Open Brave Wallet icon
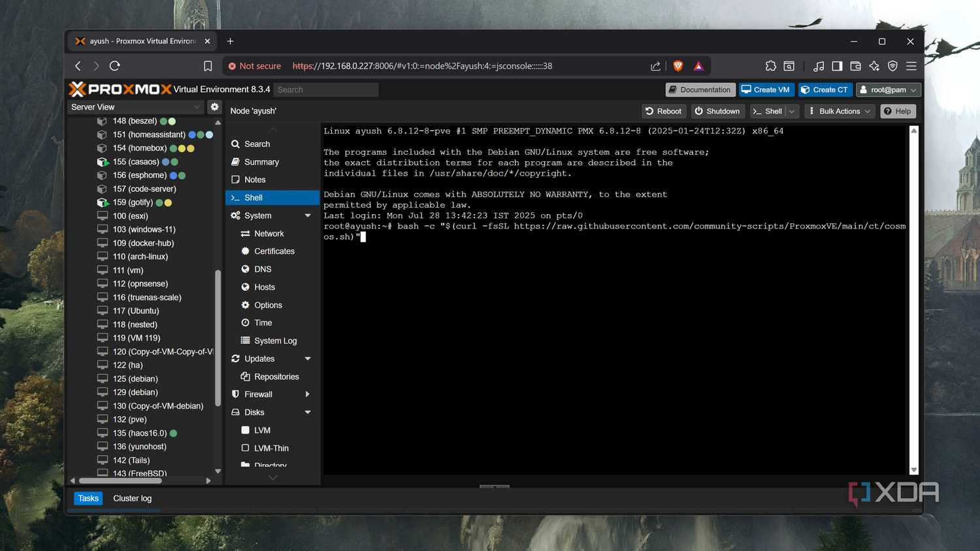Image resolution: width=980 pixels, height=551 pixels. point(855,66)
